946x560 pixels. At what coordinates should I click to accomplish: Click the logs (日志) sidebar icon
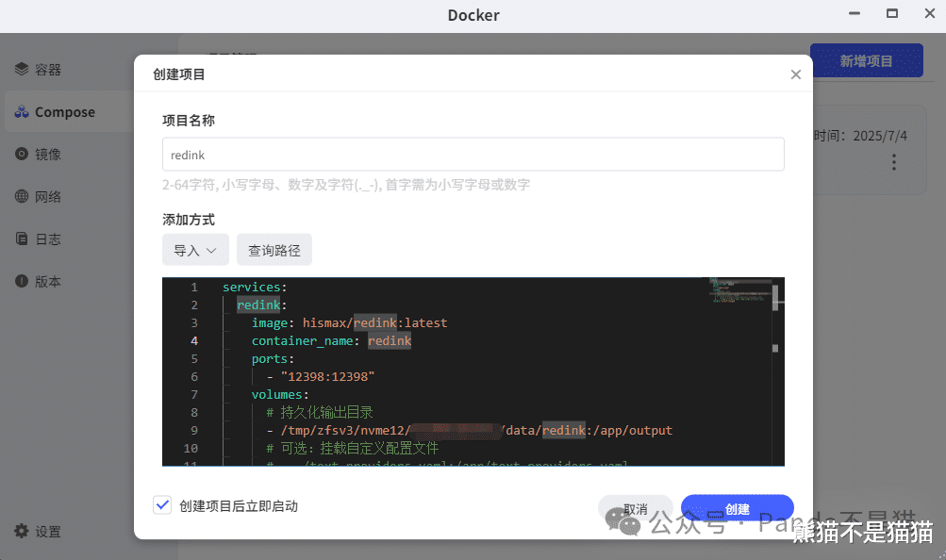22,239
